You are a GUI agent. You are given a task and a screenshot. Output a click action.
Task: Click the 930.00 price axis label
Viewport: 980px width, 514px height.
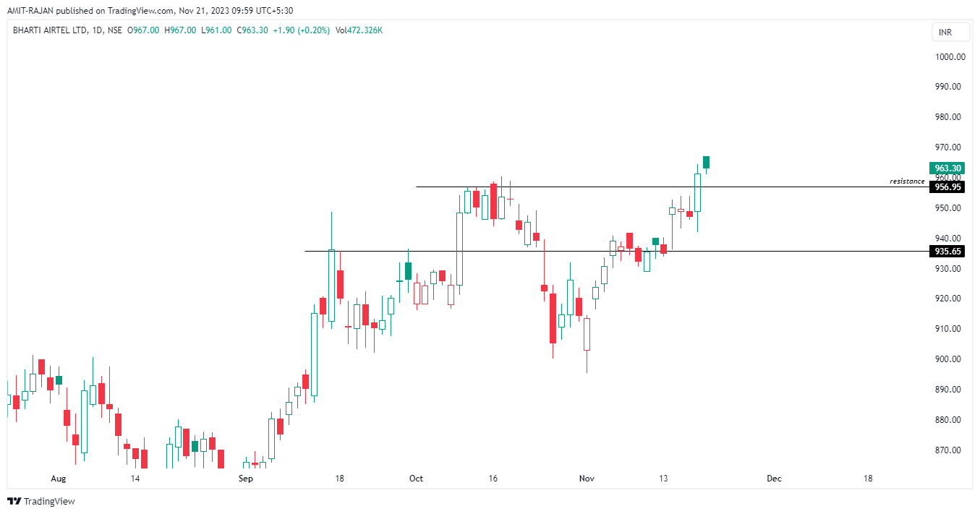coord(948,269)
